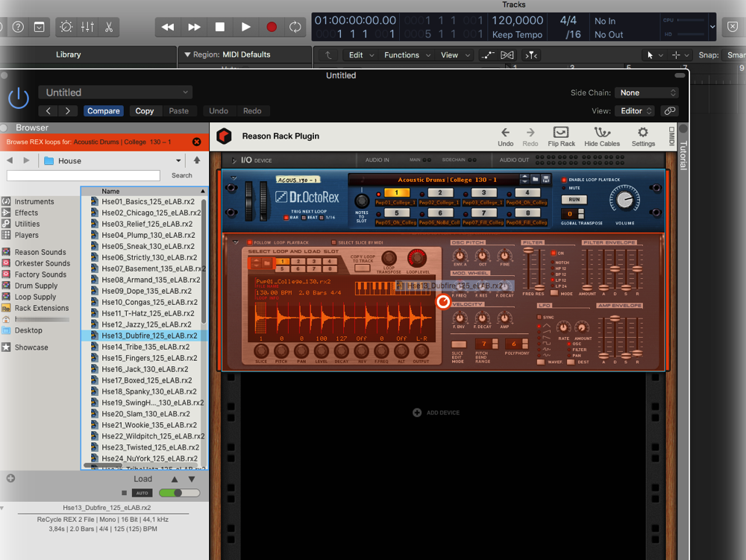746x560 pixels.
Task: Click the Dr. OctoRex Volume knob
Action: 624,198
